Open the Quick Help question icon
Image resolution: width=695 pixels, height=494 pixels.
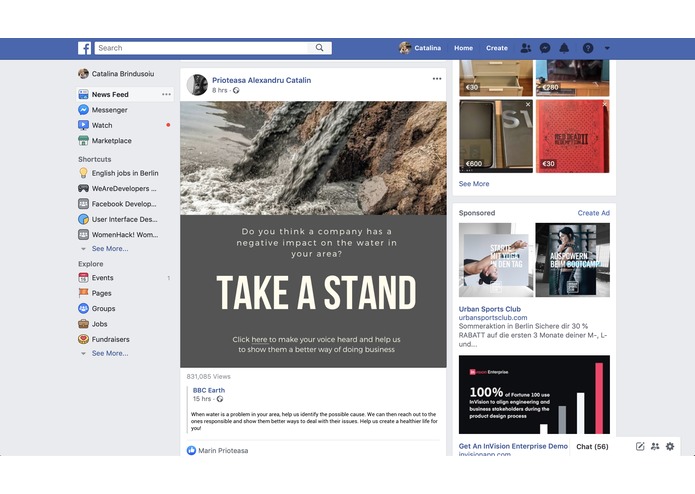pos(588,48)
